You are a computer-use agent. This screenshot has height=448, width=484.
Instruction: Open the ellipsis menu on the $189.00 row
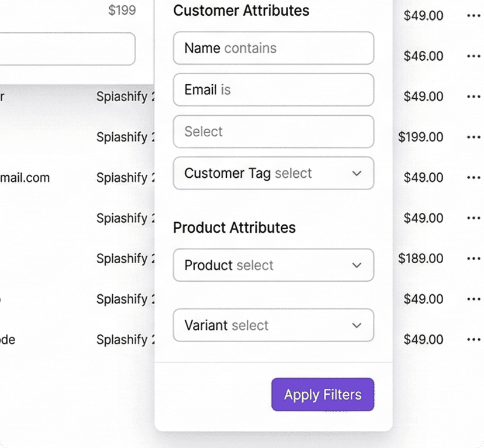(474, 259)
